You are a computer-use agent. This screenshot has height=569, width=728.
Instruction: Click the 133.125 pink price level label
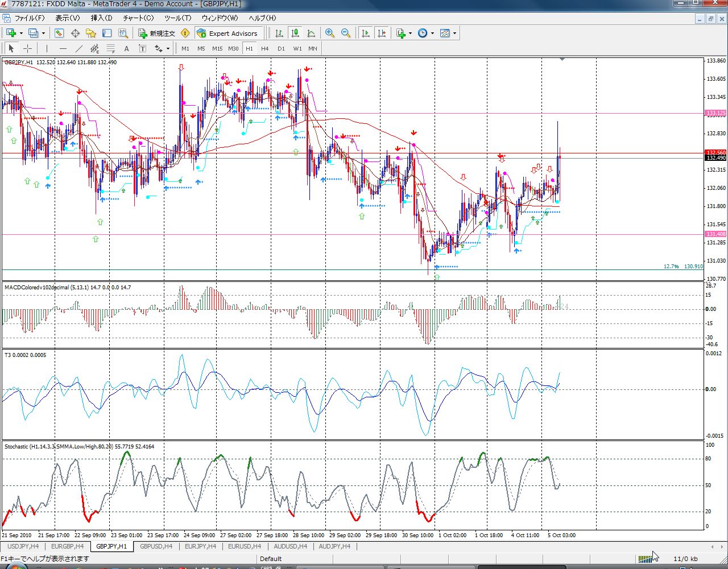[715, 113]
